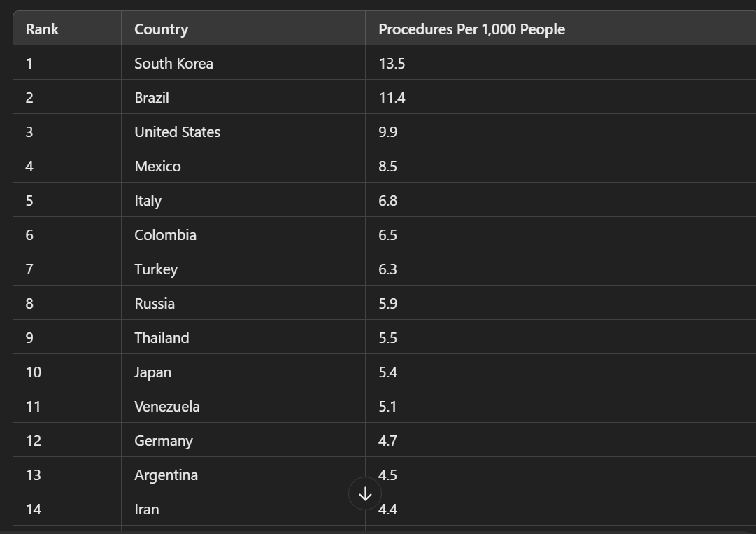Select the South Korea cell

coord(243,63)
